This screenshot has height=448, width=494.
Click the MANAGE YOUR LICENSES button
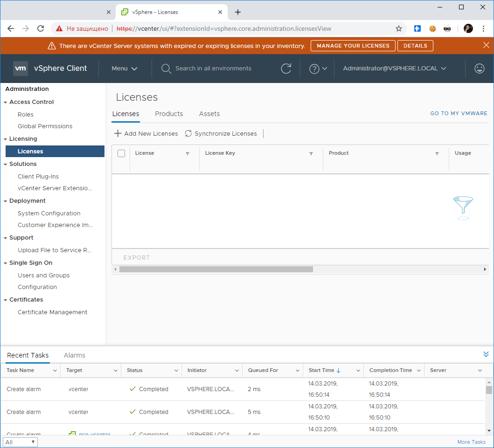[353, 46]
